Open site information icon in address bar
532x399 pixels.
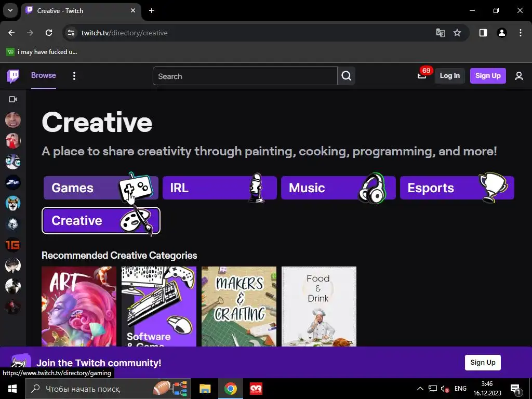(71, 33)
